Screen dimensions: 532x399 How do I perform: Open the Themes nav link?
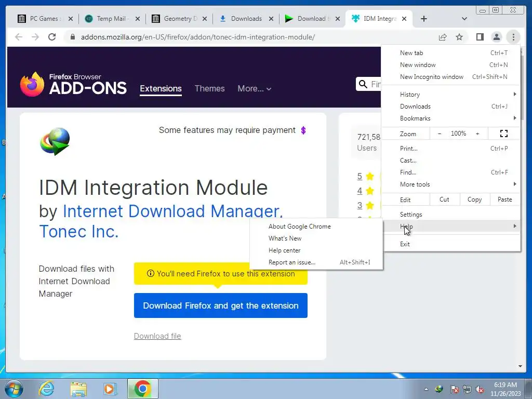[x=210, y=88]
